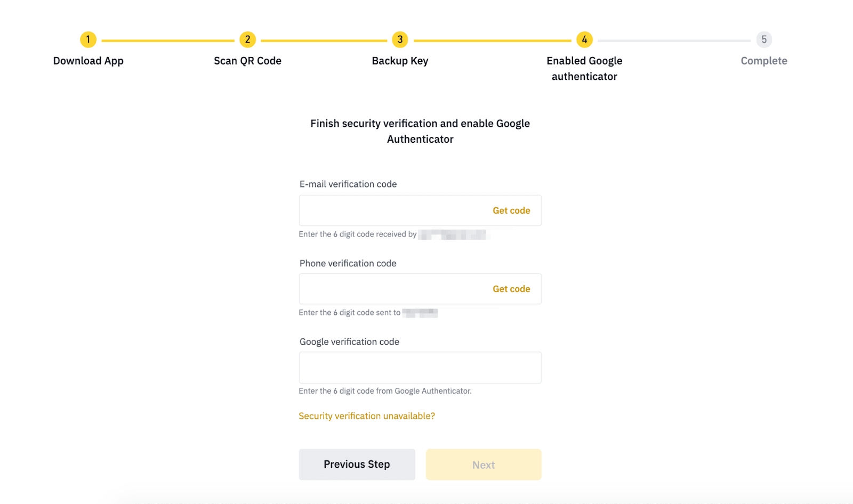Get code for Phone verification
Image resolution: width=853 pixels, height=504 pixels.
[511, 289]
